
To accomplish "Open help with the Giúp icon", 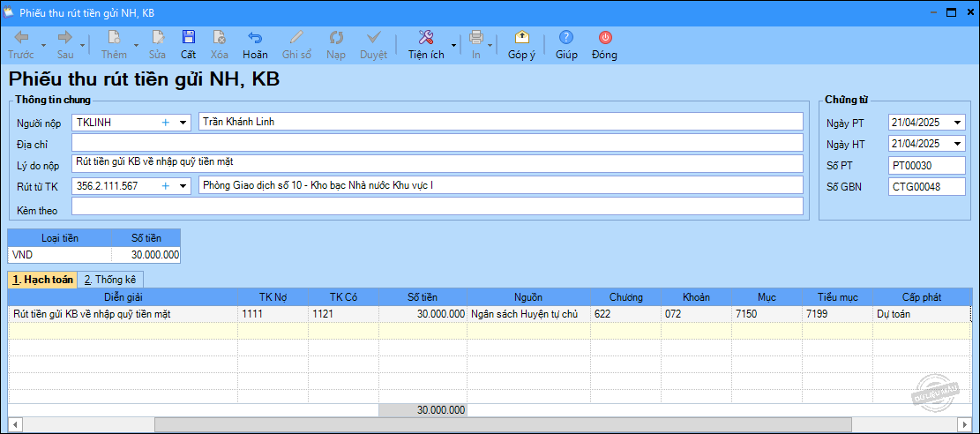I will coord(566,37).
